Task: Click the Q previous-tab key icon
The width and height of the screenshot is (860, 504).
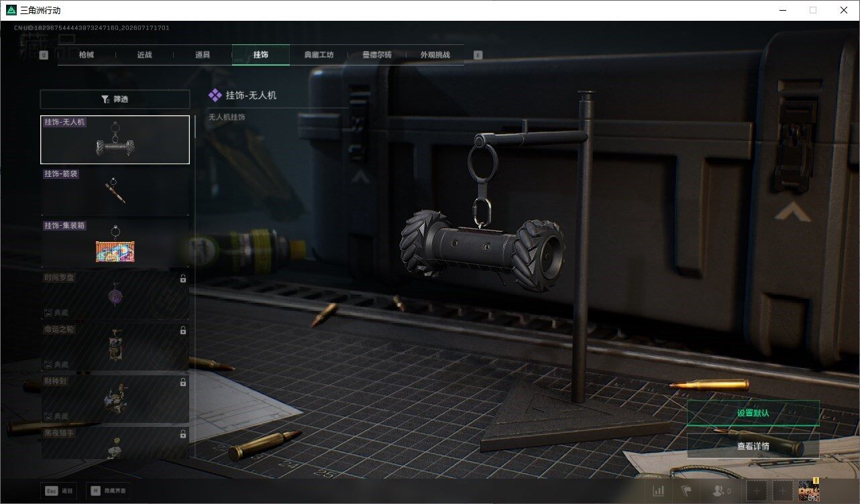Action: 44,55
